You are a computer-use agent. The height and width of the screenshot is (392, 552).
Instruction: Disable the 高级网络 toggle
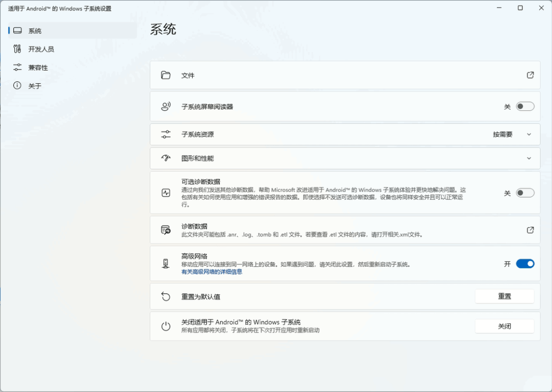pyautogui.click(x=525, y=264)
